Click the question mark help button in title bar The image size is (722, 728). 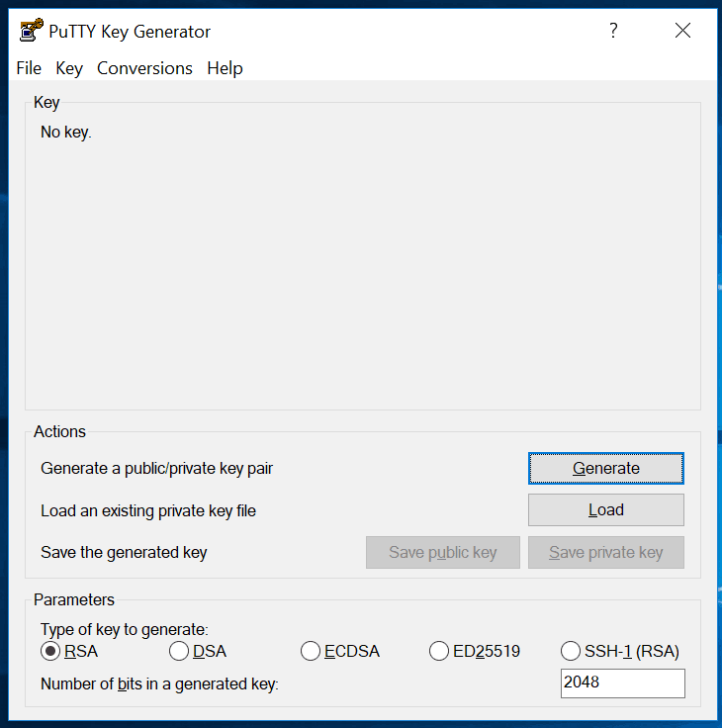coord(613,31)
